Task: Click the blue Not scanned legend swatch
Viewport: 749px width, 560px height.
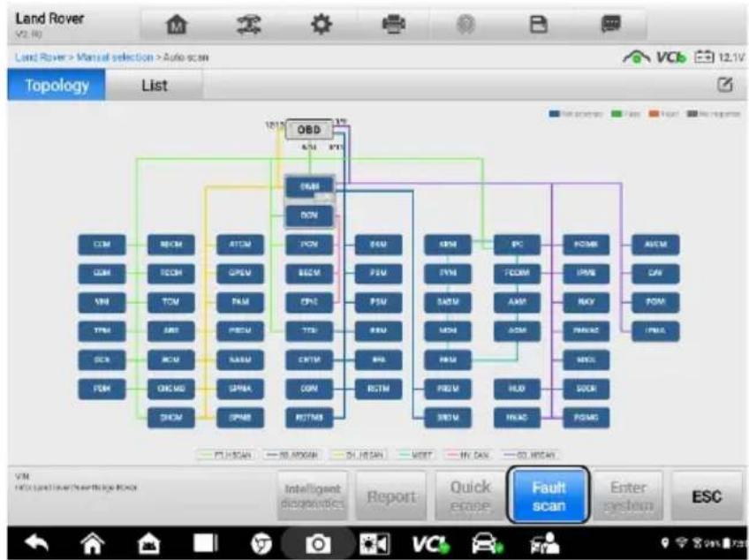Action: pos(555,114)
